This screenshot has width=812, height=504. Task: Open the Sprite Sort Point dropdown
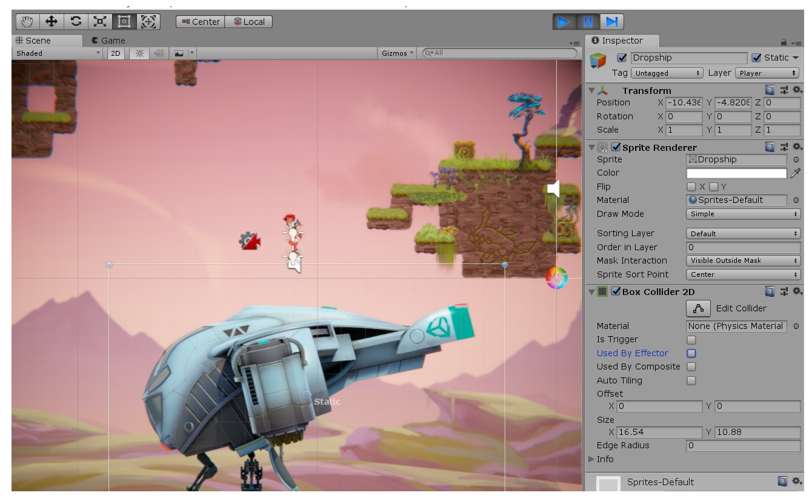(x=744, y=274)
